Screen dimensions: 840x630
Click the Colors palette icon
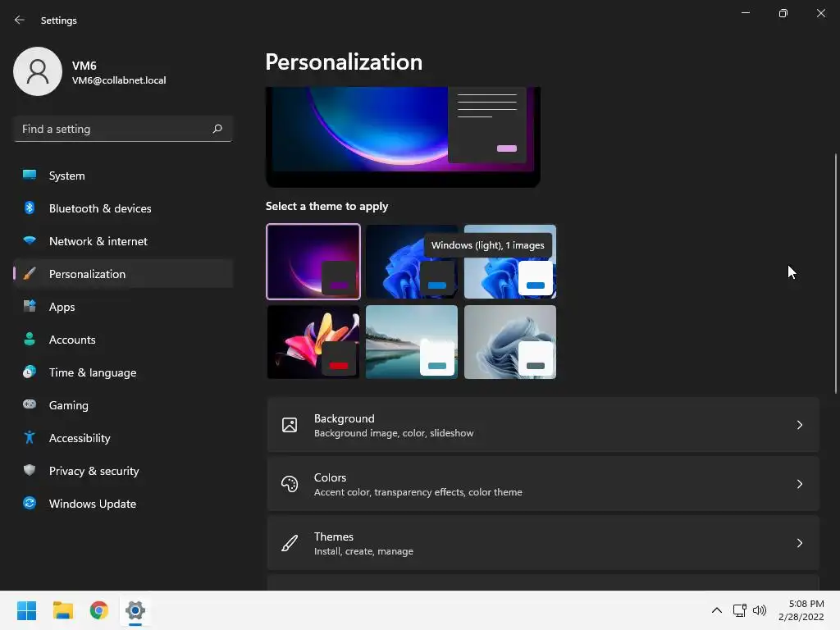coord(290,484)
